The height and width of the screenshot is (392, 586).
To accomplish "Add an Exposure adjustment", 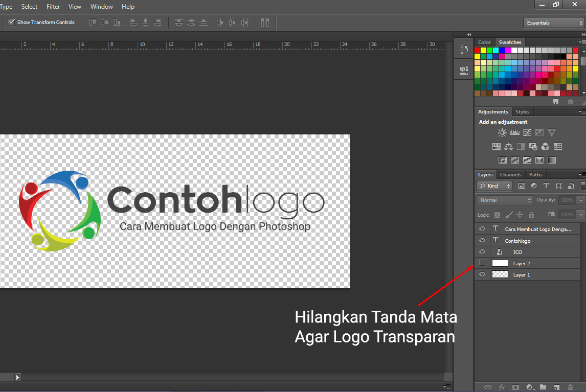I will tap(539, 133).
